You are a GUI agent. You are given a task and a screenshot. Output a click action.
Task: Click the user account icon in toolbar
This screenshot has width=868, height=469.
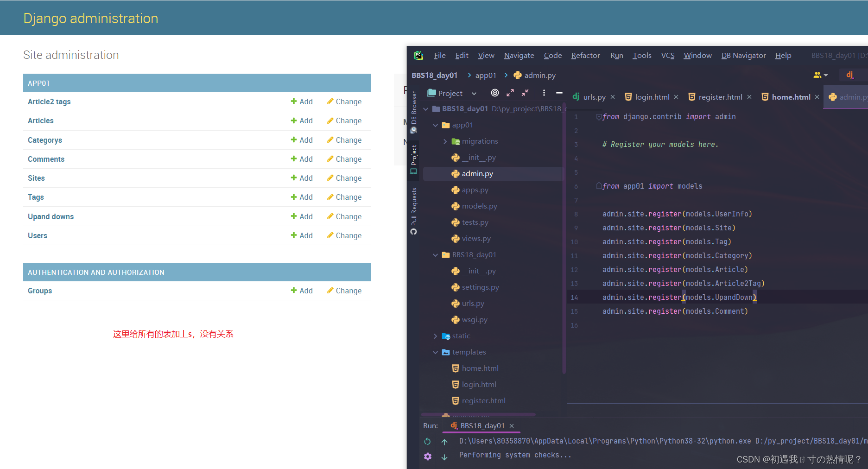820,75
